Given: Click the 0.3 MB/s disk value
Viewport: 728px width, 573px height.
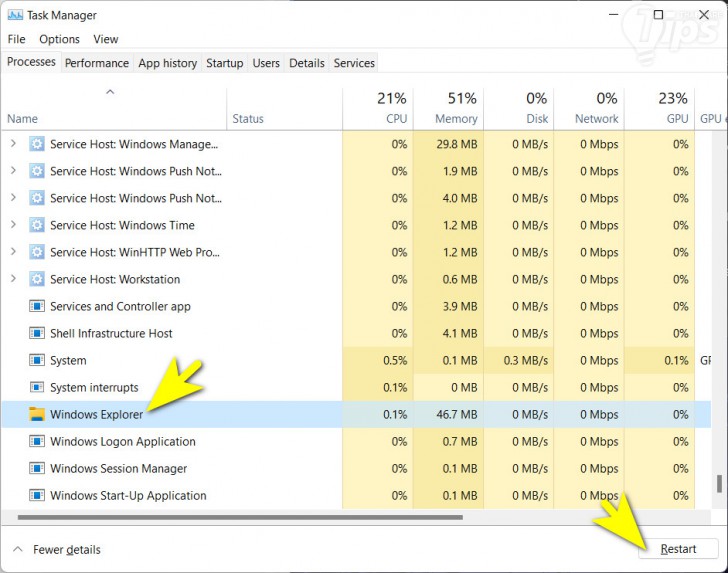Looking at the screenshot, I should (x=526, y=360).
